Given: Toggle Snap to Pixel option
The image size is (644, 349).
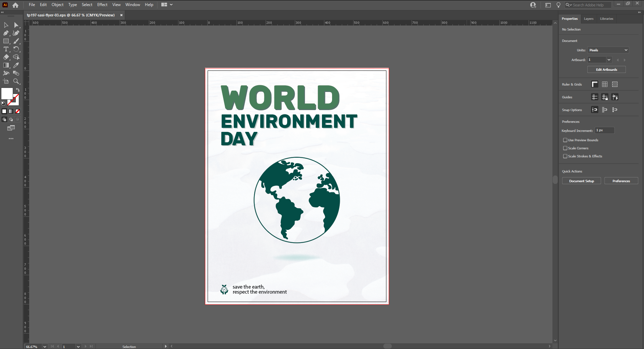Looking at the screenshot, I should pyautogui.click(x=615, y=110).
